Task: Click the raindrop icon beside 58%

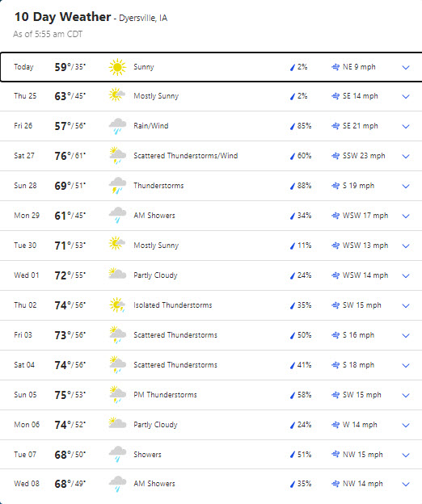Action: point(293,395)
